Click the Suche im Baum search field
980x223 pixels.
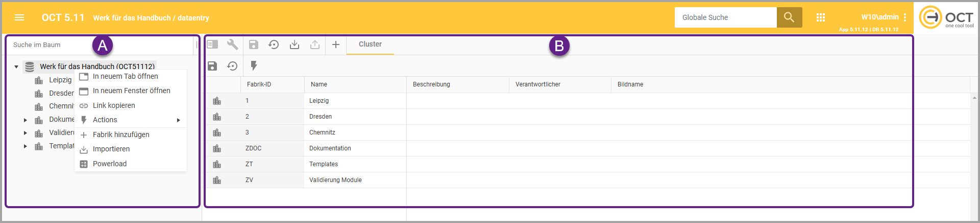point(100,45)
